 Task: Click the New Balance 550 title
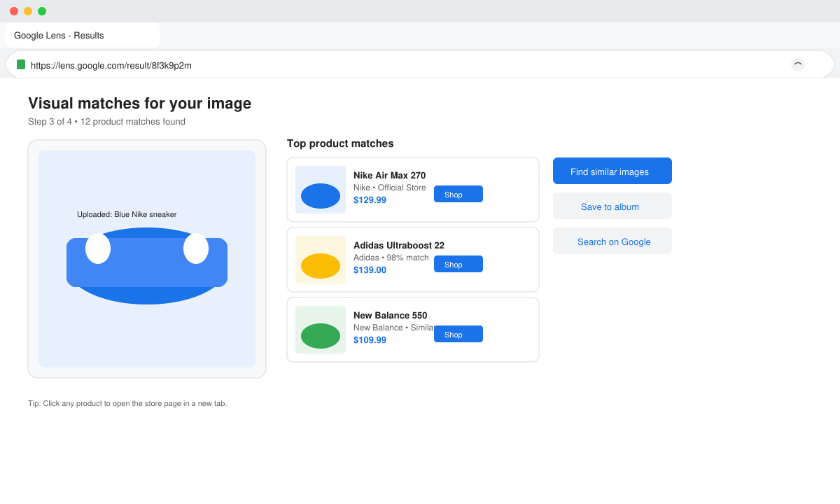(x=390, y=315)
